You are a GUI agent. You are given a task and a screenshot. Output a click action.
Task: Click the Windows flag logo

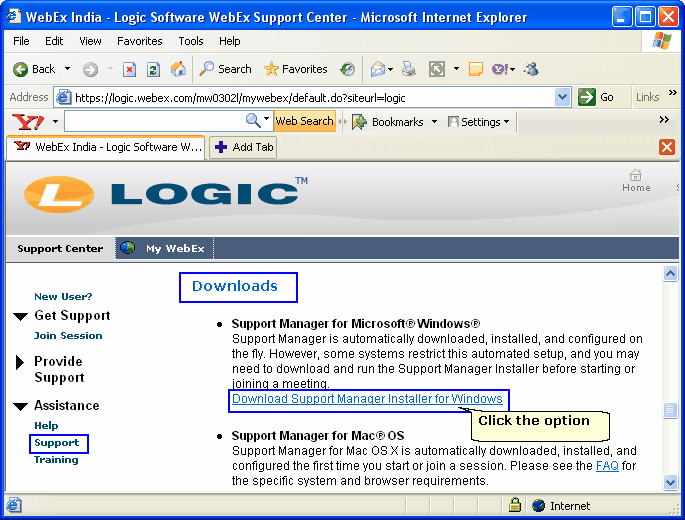tap(661, 41)
